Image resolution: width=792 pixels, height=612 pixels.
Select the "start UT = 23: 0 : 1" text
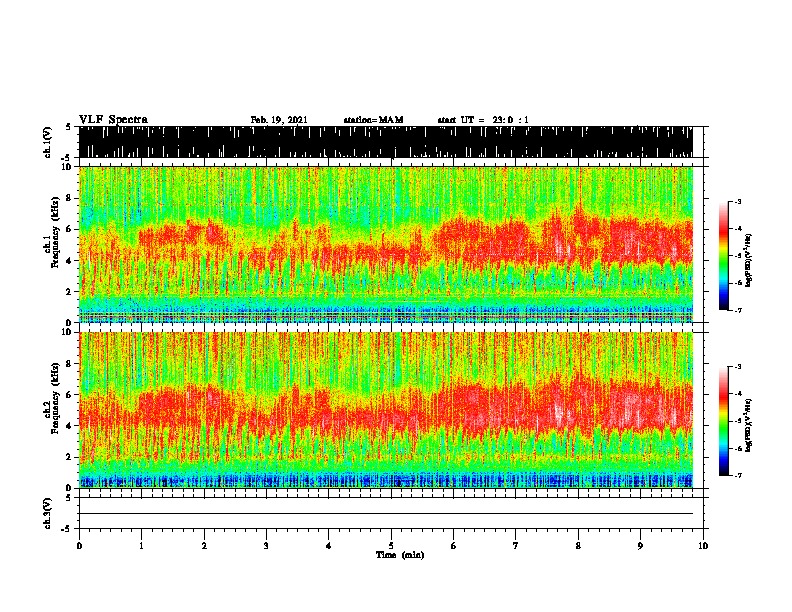click(x=483, y=120)
